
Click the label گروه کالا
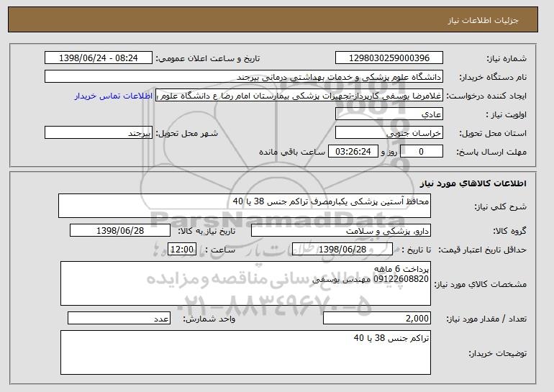click(509, 232)
